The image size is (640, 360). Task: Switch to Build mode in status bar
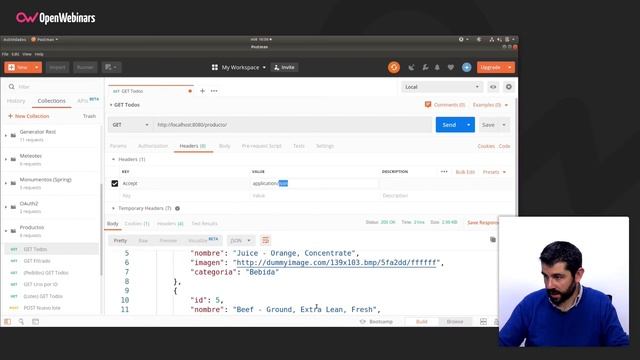[x=422, y=322]
